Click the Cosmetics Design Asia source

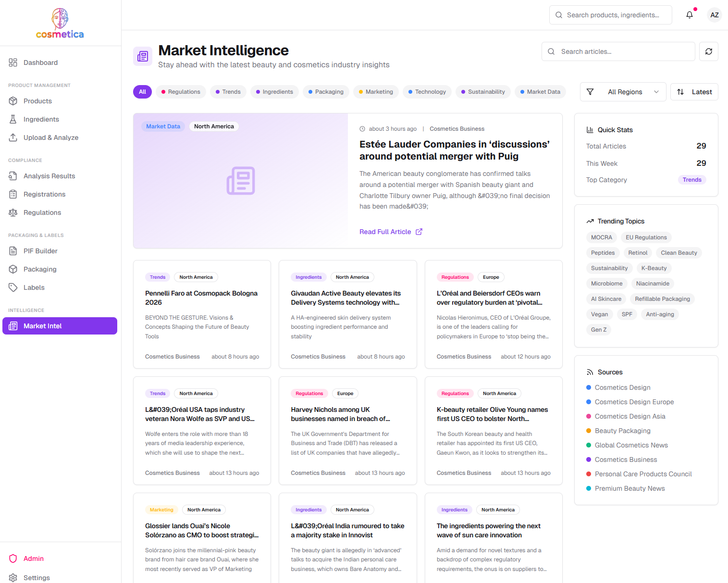[x=629, y=416]
